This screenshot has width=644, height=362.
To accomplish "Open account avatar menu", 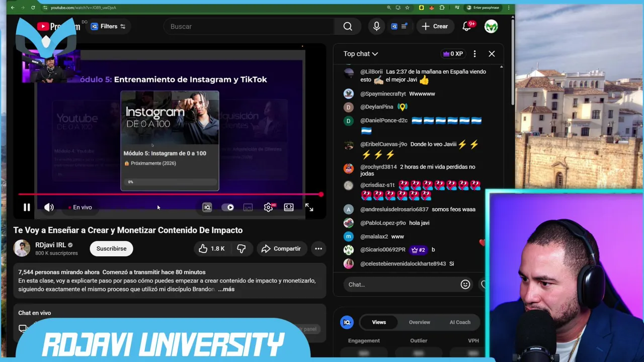I will click(491, 26).
